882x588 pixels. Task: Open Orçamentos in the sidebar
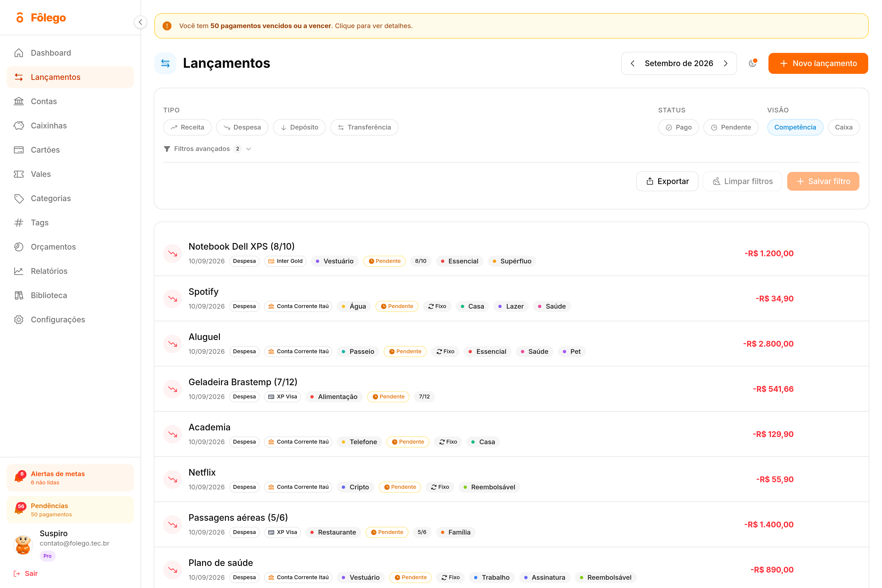70,247
